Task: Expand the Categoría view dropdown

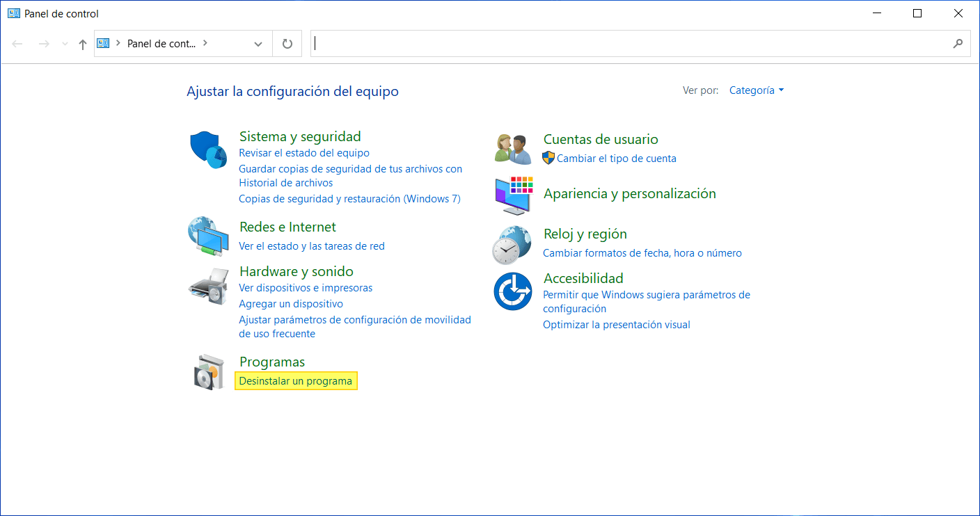Action: 757,90
